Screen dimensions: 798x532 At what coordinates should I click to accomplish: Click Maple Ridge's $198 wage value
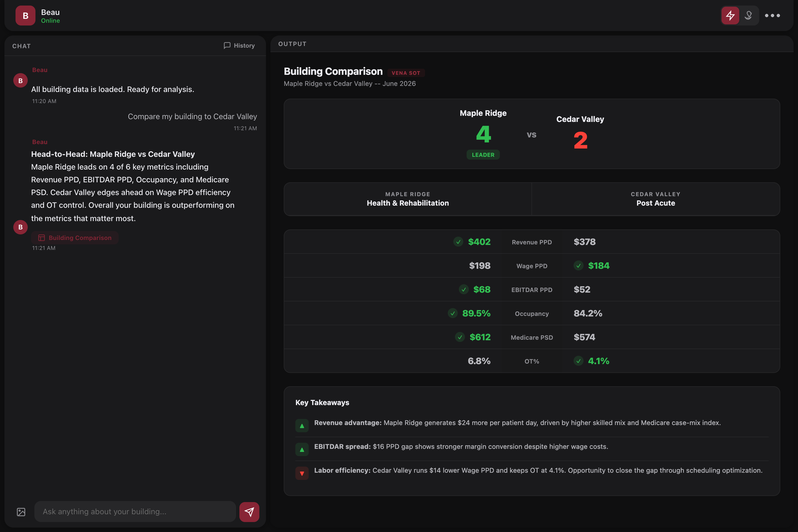point(480,266)
